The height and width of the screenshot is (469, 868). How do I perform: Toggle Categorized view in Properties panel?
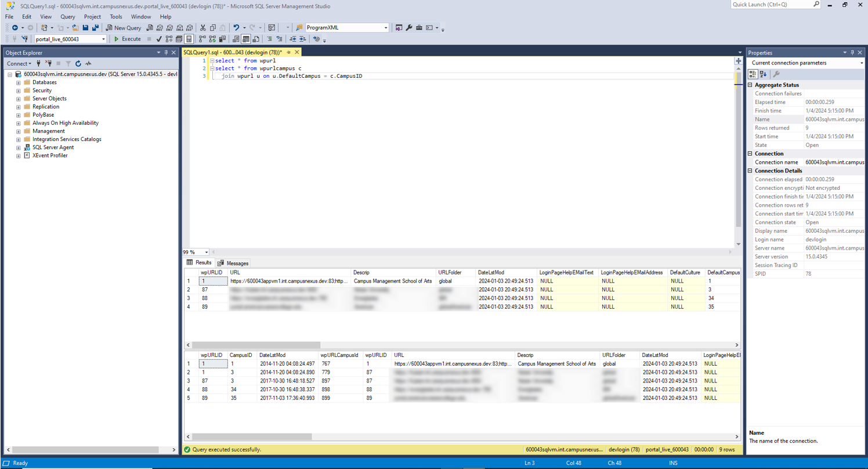coord(753,74)
